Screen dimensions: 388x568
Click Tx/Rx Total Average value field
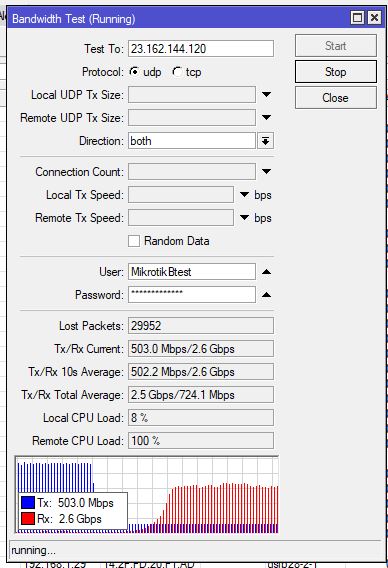(x=201, y=395)
